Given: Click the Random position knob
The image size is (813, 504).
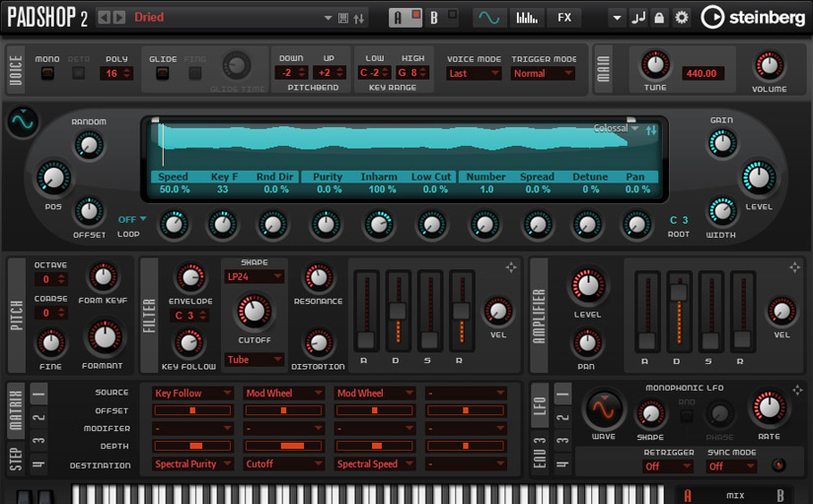Looking at the screenshot, I should (89, 145).
